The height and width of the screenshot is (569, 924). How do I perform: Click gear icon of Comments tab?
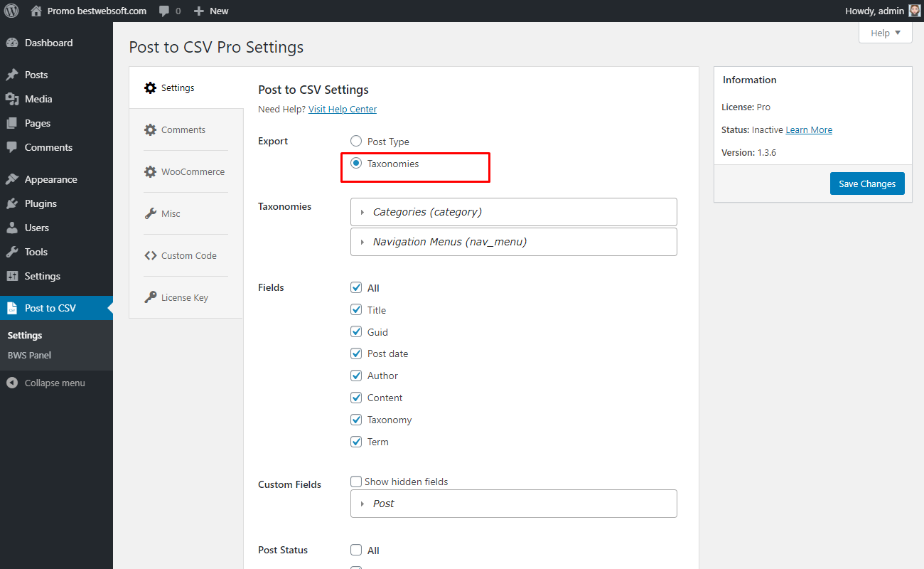click(x=150, y=129)
